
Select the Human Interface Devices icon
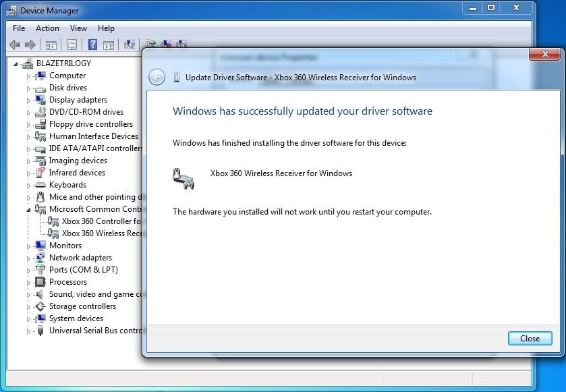40,136
